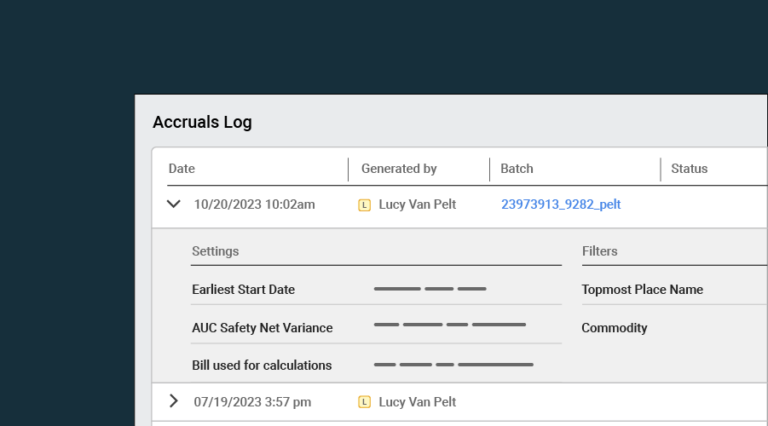
Task: Click the L avatar icon in 10/20/2023 row
Action: (364, 205)
